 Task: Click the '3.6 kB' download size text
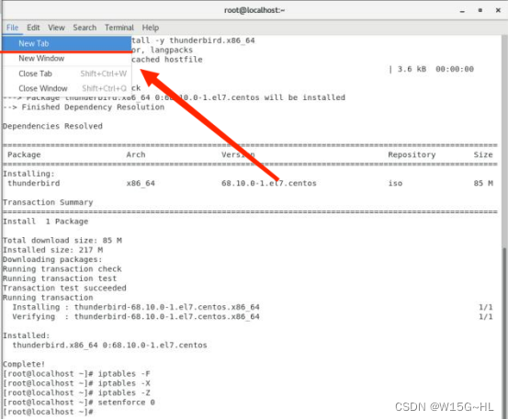(x=412, y=69)
